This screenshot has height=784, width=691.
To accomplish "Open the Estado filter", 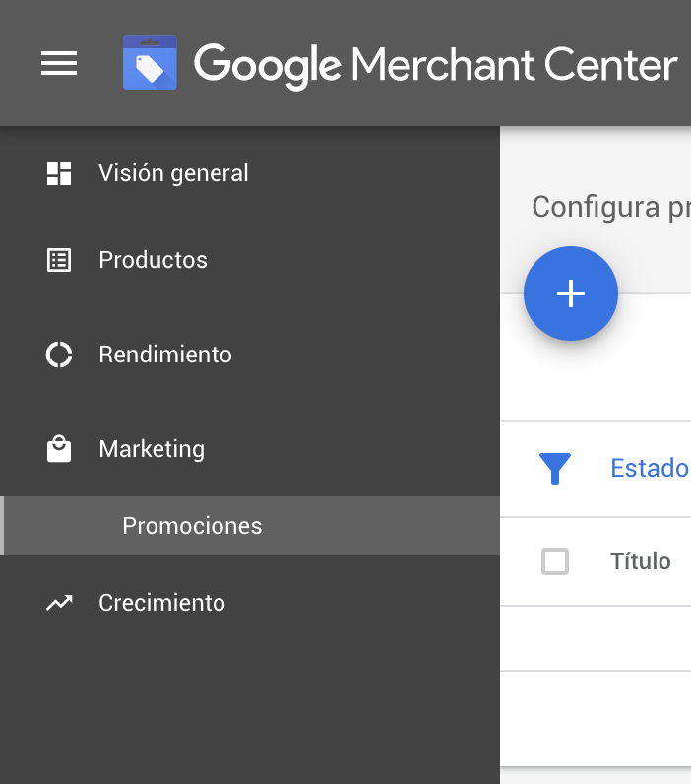I will pyautogui.click(x=650, y=468).
